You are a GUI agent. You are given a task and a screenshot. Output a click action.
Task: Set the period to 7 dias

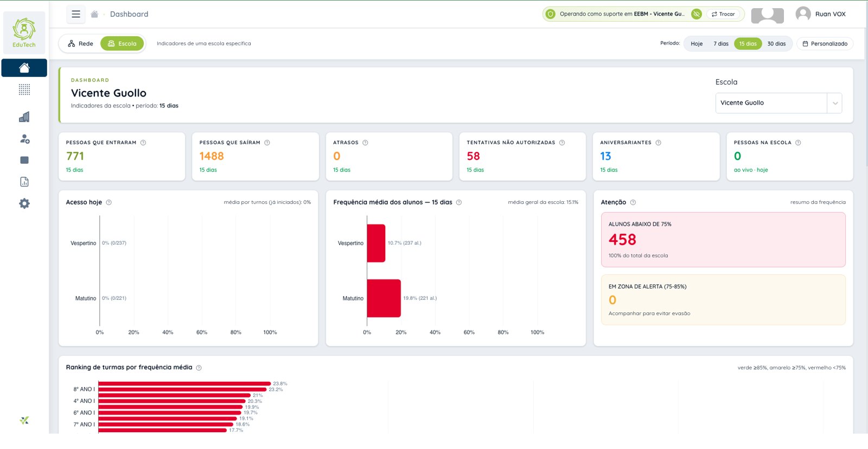click(721, 44)
